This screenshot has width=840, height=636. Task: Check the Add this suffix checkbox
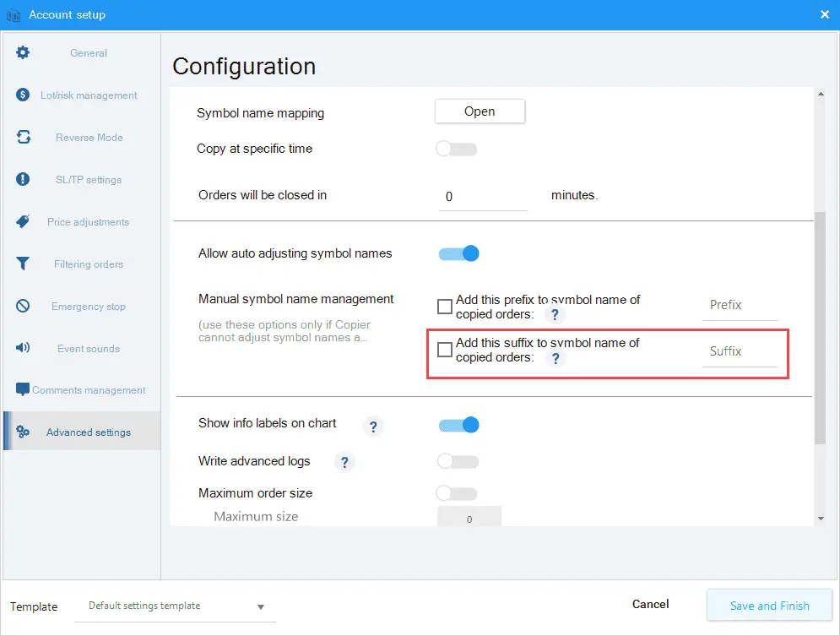tap(445, 350)
